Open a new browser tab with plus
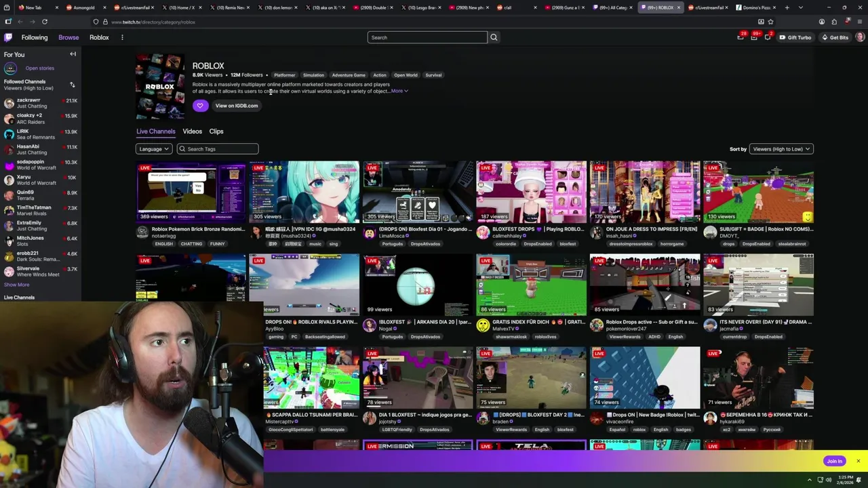The height and width of the screenshot is (488, 868). click(787, 7)
